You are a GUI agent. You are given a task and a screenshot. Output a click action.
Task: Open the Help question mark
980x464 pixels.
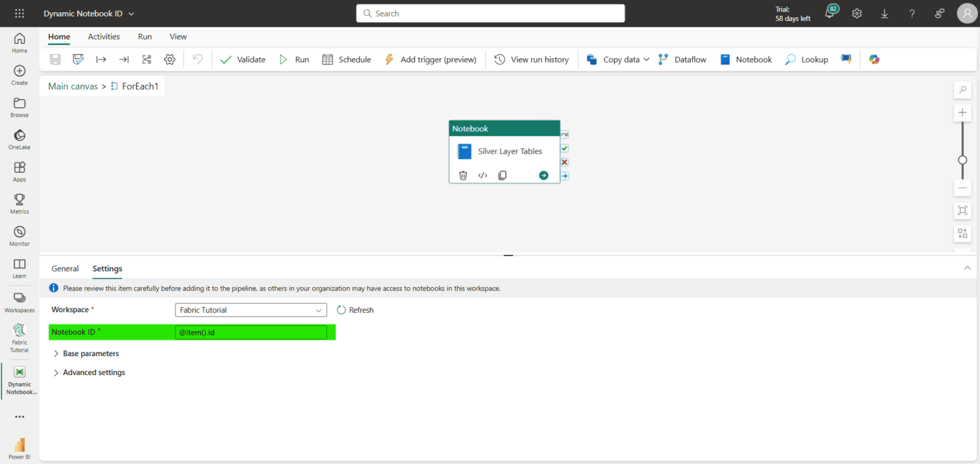[x=912, y=13]
